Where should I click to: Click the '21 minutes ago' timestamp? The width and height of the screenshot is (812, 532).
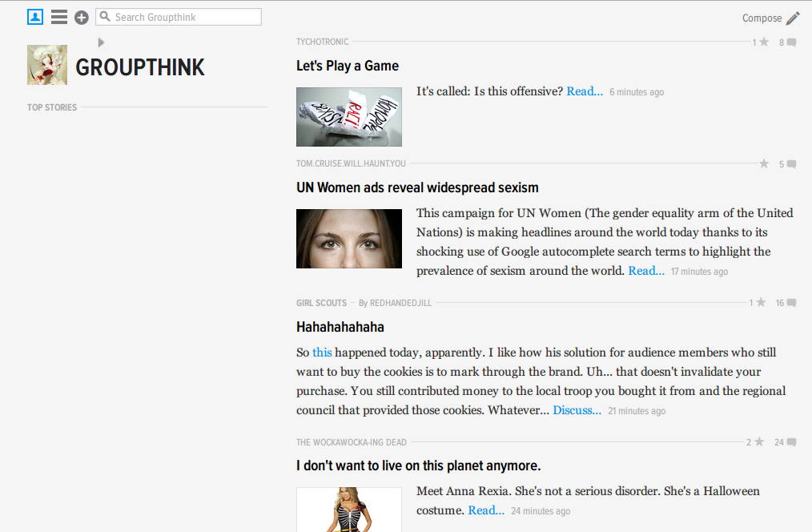coord(637,411)
